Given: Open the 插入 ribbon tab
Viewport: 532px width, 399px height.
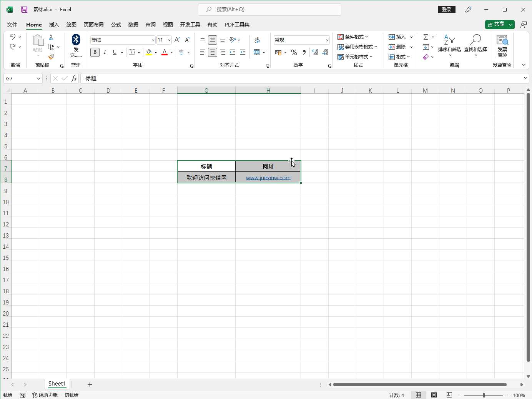Looking at the screenshot, I should [54, 25].
